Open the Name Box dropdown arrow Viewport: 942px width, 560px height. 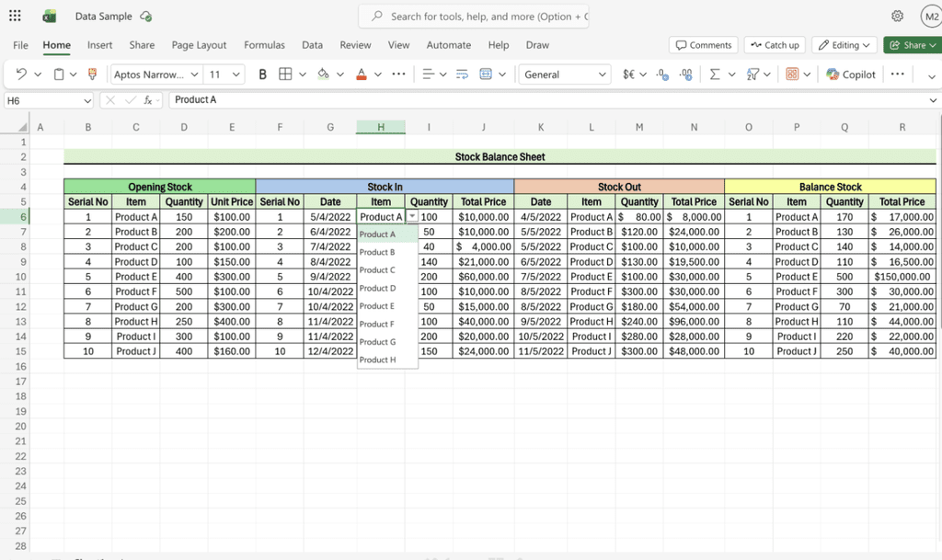87,100
